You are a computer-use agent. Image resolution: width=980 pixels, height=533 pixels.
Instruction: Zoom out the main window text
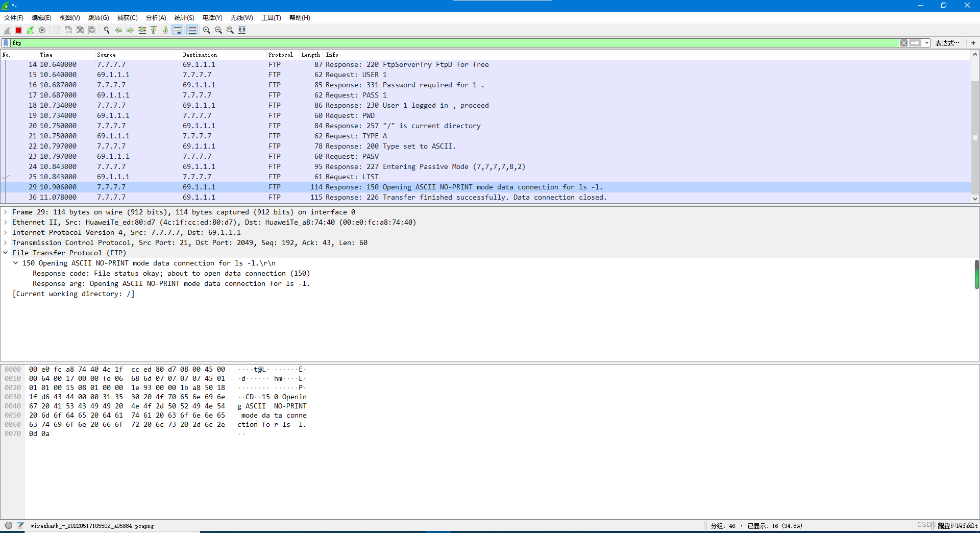[218, 30]
